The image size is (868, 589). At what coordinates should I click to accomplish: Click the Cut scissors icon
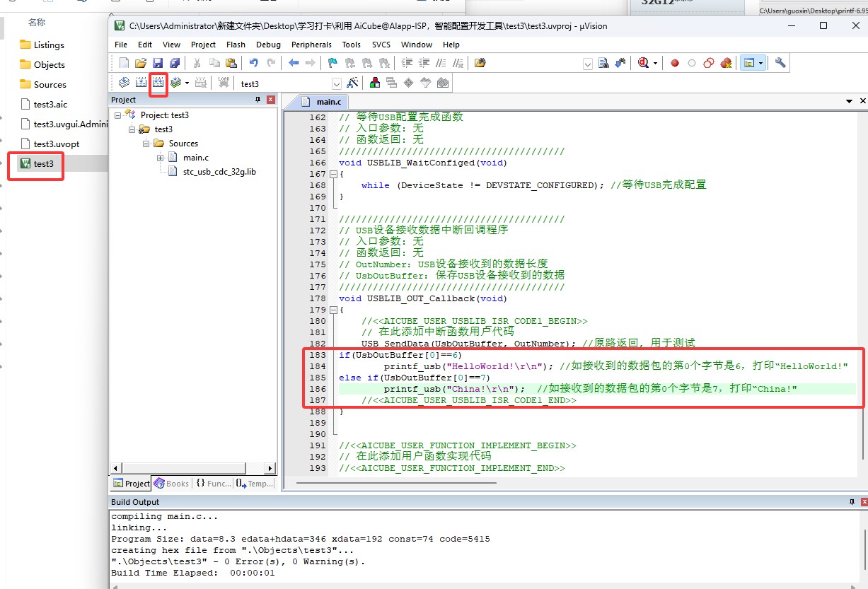point(197,63)
